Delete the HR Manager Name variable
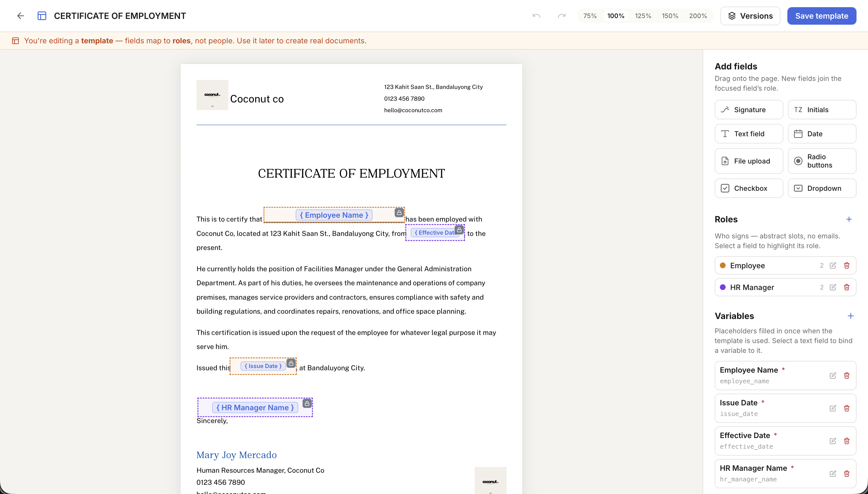The height and width of the screenshot is (494, 868). [846, 474]
